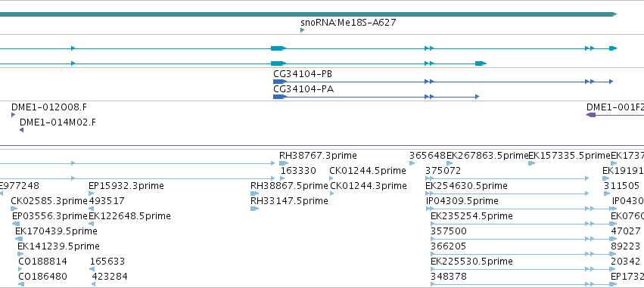Viewport: 644px width, 288px height.
Task: Open the EP03556.3prime label
Action: click(50, 216)
